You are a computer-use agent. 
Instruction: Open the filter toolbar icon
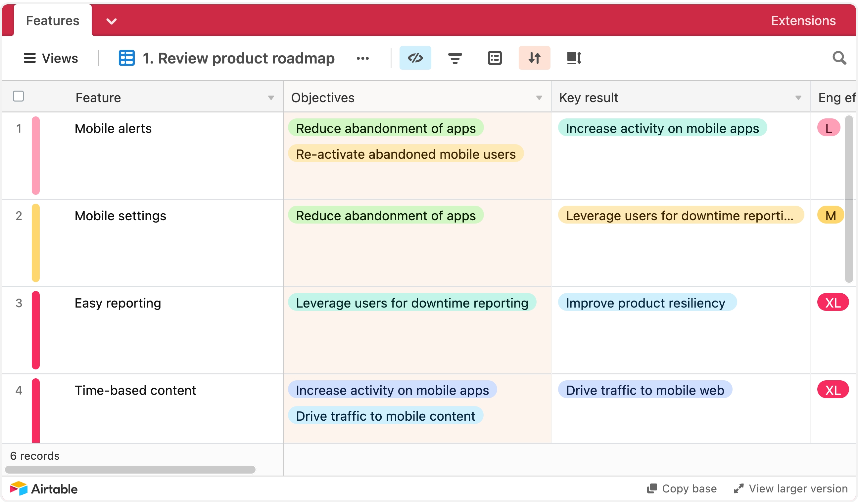(455, 58)
